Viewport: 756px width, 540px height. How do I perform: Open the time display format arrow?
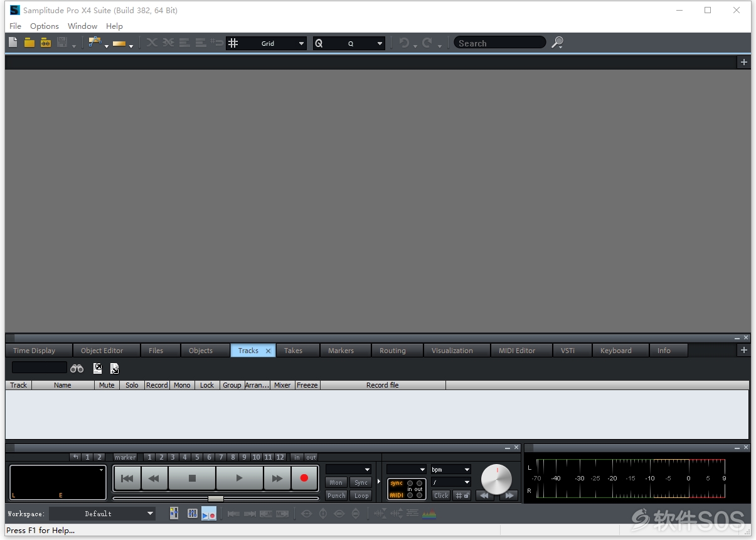[101, 470]
